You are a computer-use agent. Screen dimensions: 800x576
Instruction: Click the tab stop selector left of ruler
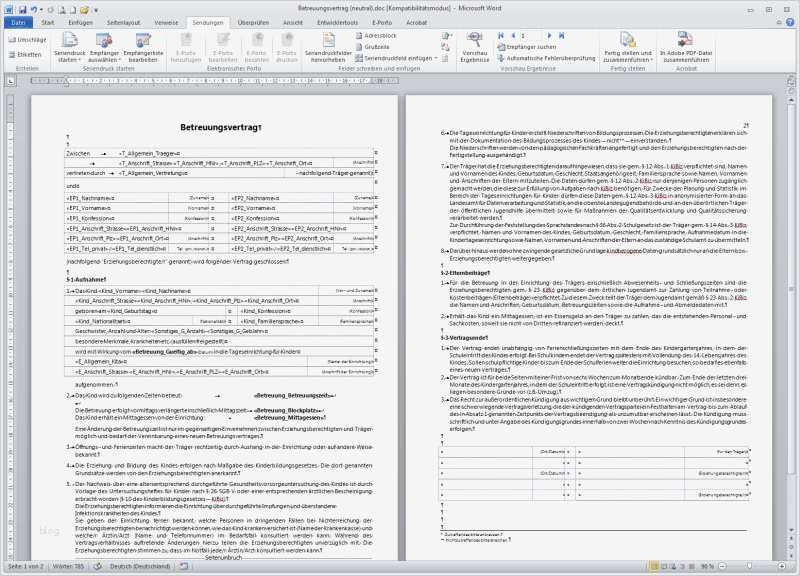click(x=11, y=81)
